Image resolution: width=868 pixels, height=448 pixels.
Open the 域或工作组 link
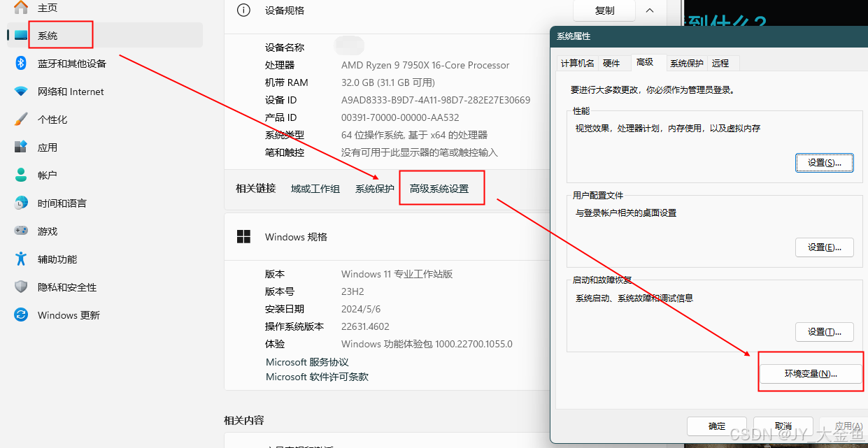tap(315, 189)
